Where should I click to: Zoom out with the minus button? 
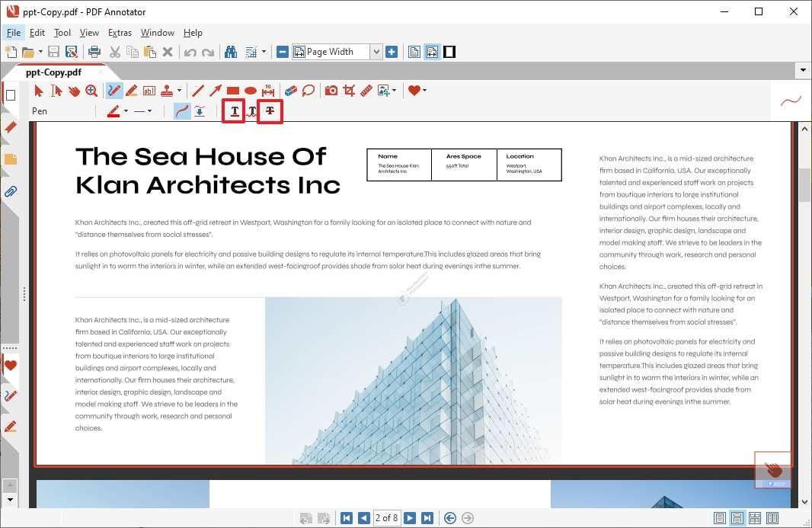pos(283,52)
